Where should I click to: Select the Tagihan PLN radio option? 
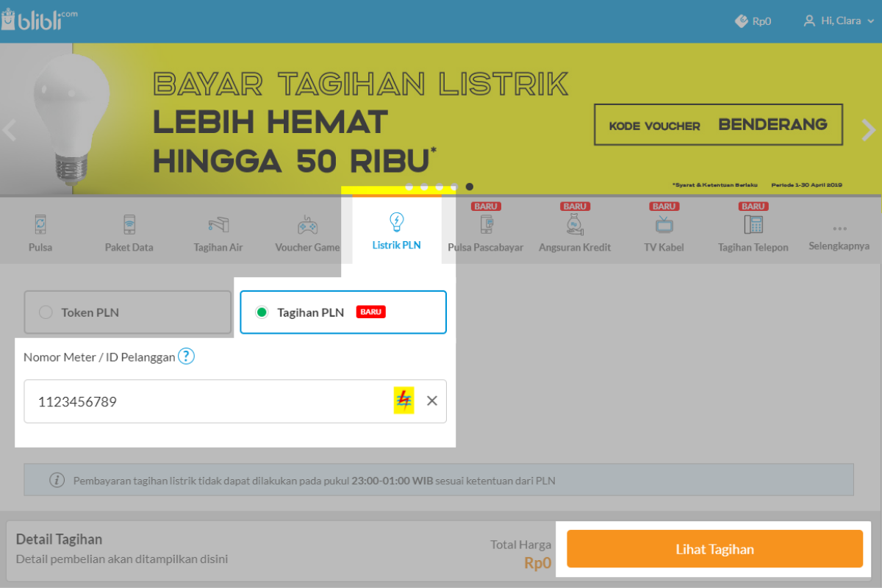coord(263,312)
